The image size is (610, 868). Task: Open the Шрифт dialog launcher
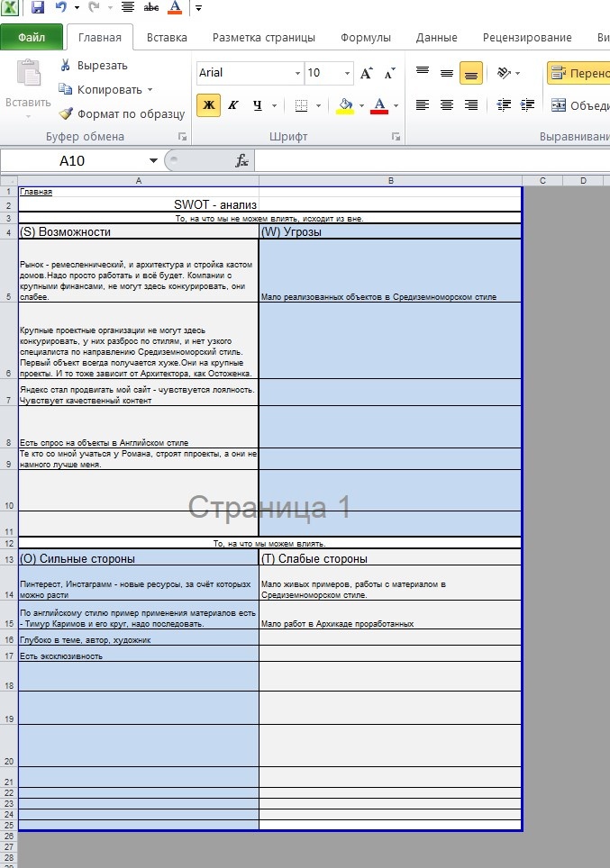pos(396,137)
